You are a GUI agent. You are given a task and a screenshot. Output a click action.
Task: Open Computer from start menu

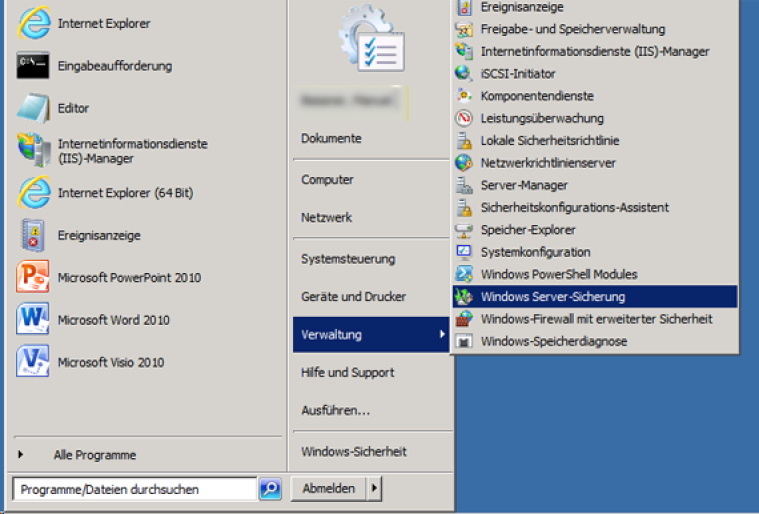pyautogui.click(x=327, y=180)
